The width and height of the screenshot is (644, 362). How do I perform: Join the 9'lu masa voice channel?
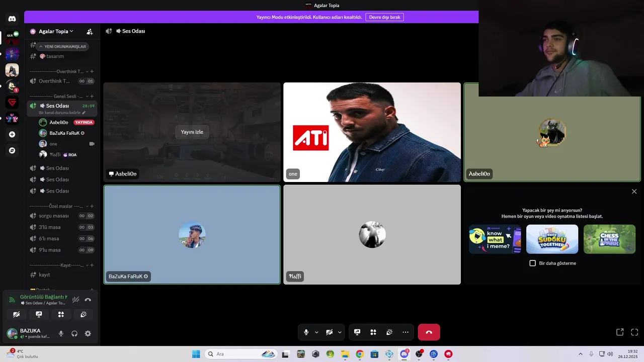pos(62,250)
